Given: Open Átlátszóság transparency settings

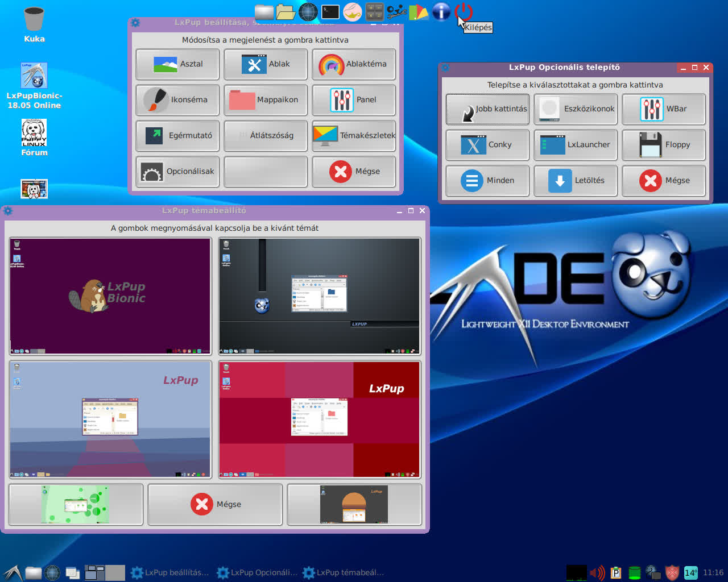Looking at the screenshot, I should pyautogui.click(x=266, y=136).
